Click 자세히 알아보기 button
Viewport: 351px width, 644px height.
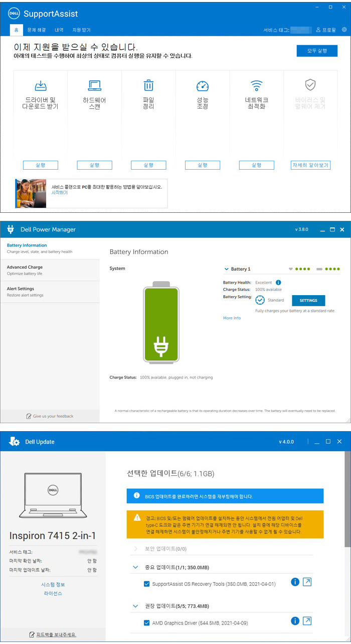pos(311,165)
